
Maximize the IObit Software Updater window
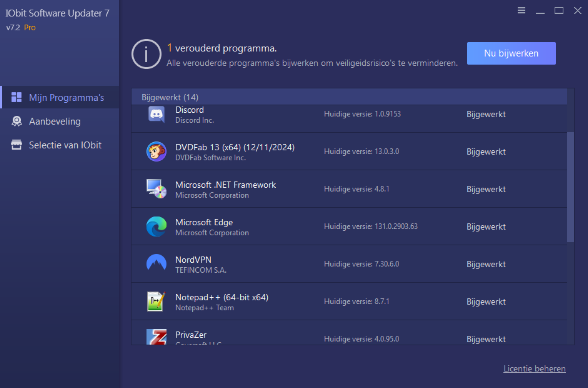pyautogui.click(x=559, y=11)
